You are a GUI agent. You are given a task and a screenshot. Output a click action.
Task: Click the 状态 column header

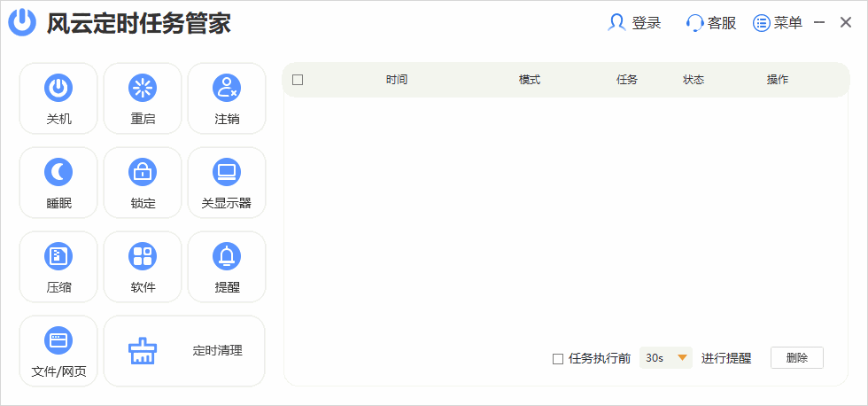(x=694, y=80)
